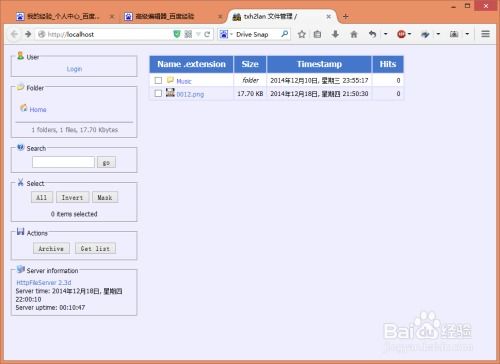Click the go search button
The height and width of the screenshot is (364, 500).
coord(106,162)
